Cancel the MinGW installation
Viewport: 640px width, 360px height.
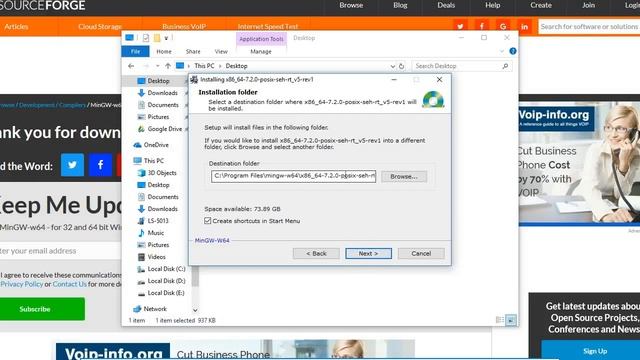point(421,253)
